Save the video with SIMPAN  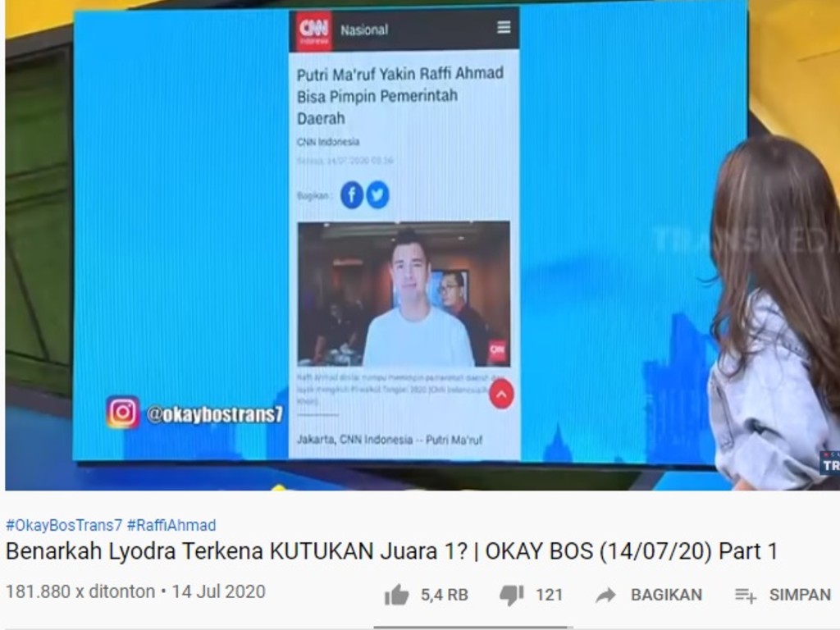click(x=783, y=595)
